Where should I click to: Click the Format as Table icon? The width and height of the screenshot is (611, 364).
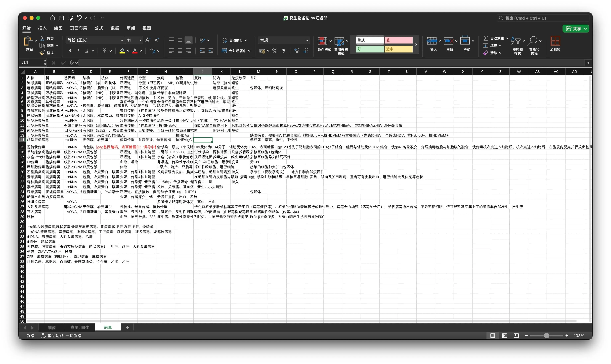click(x=339, y=41)
